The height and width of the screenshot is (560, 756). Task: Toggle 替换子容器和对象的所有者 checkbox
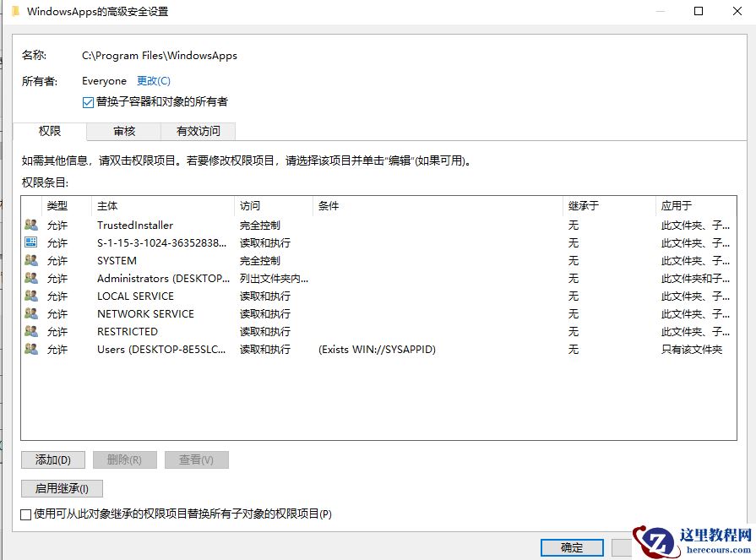[88, 101]
